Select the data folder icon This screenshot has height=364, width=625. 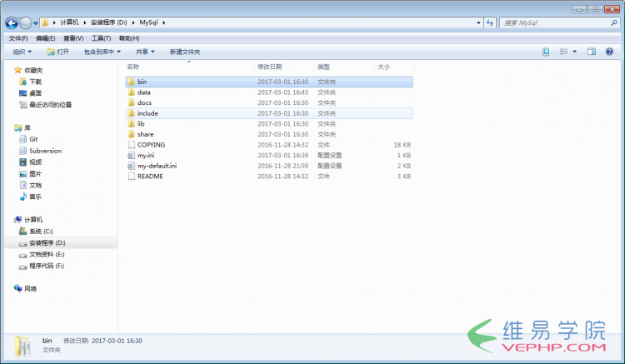131,92
